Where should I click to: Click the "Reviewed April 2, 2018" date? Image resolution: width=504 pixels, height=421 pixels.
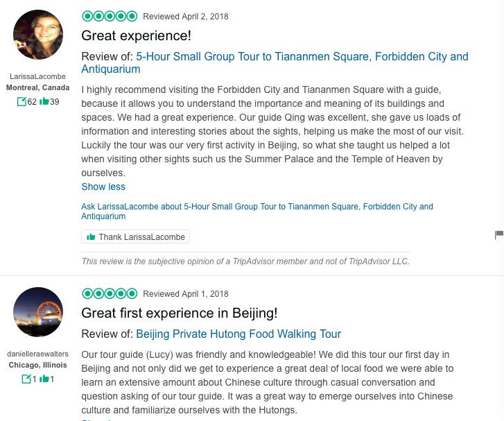click(x=185, y=17)
